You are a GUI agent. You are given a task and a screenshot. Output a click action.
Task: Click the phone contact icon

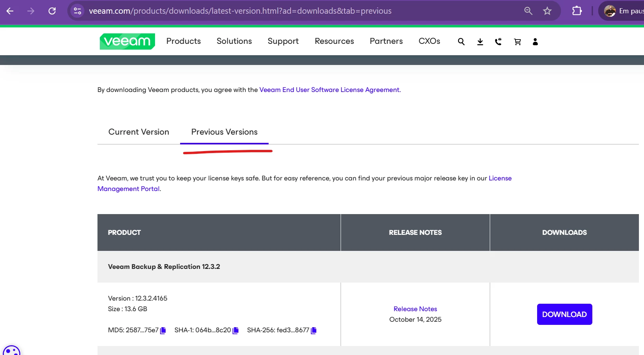(x=498, y=41)
